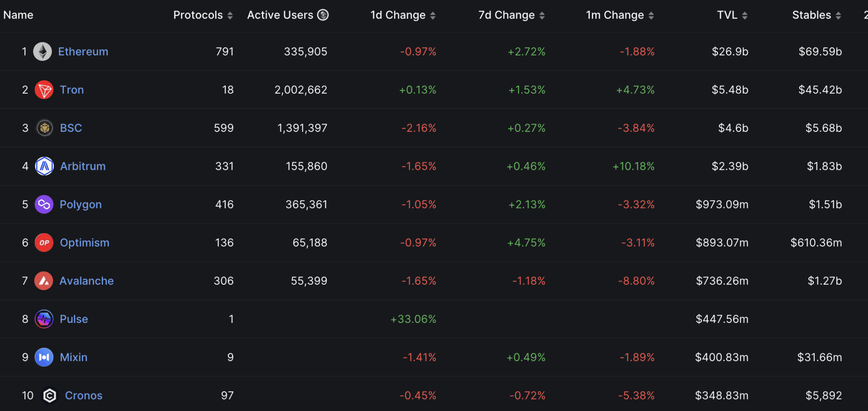Select Polygon stables $1.51b
The image size is (868, 411).
click(826, 204)
